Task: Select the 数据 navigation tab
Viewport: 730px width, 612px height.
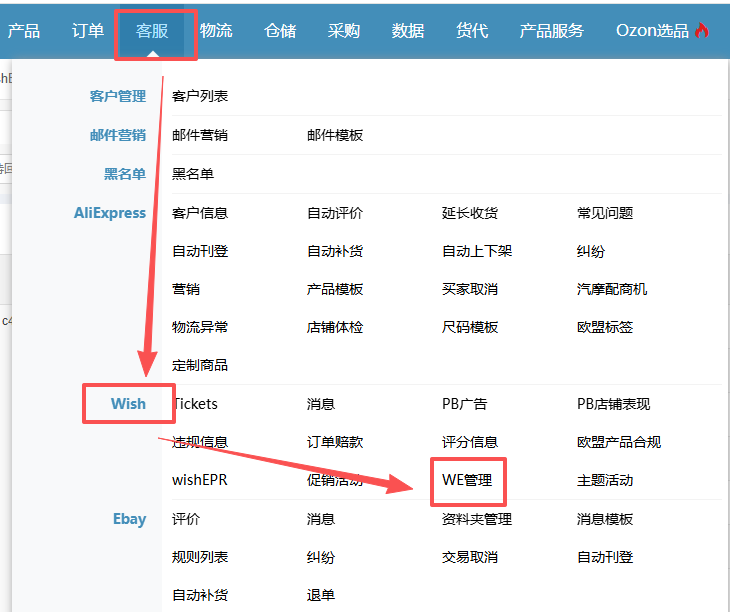Action: tap(408, 31)
